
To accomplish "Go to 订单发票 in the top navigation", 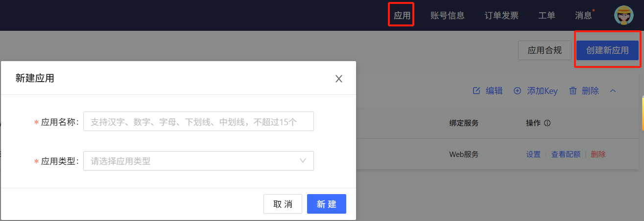I will (x=501, y=15).
